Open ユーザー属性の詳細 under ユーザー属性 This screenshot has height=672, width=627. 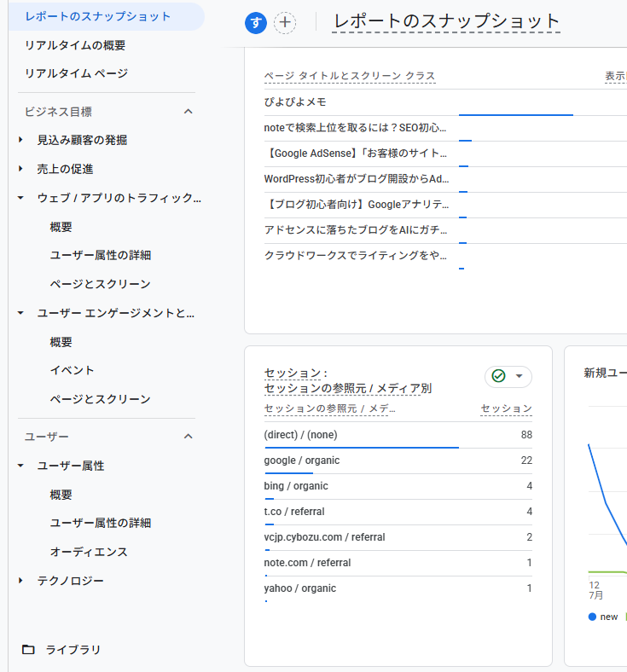tap(101, 523)
